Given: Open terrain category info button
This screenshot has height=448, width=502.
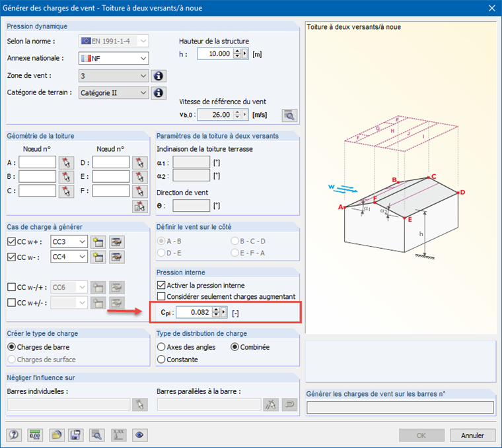Looking at the screenshot, I should tap(159, 93).
